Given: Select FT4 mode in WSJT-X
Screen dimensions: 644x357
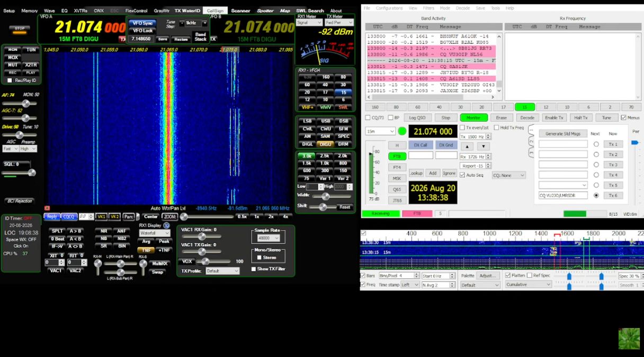Looking at the screenshot, I should coord(397,167).
